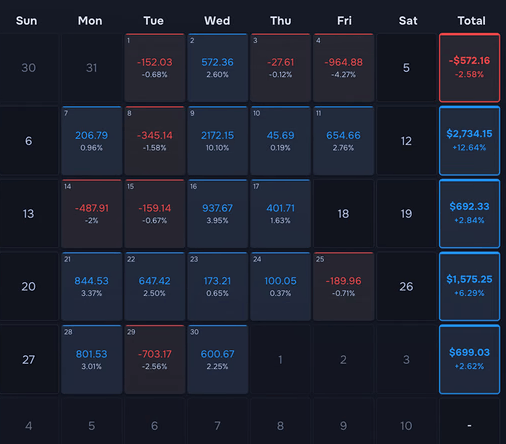Select empty Sunday 27 cell
Screen dimensions: 506x444
click(x=29, y=360)
